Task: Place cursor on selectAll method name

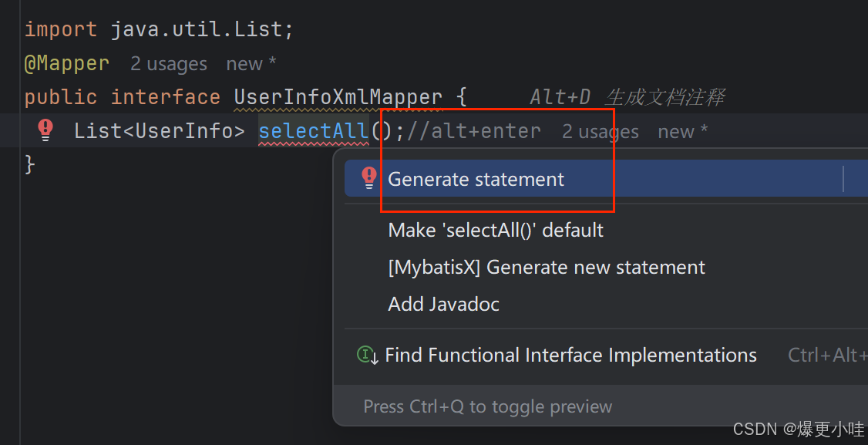Action: [314, 131]
